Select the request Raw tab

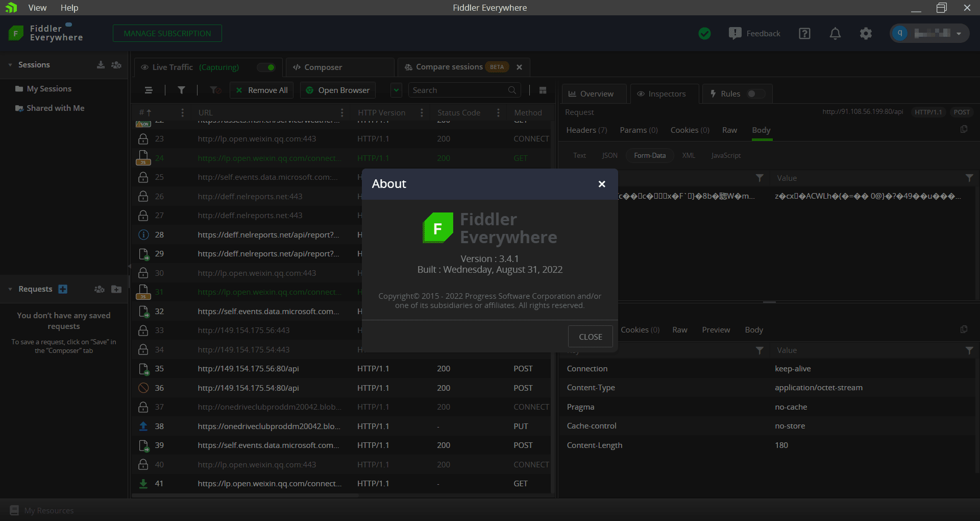(729, 130)
